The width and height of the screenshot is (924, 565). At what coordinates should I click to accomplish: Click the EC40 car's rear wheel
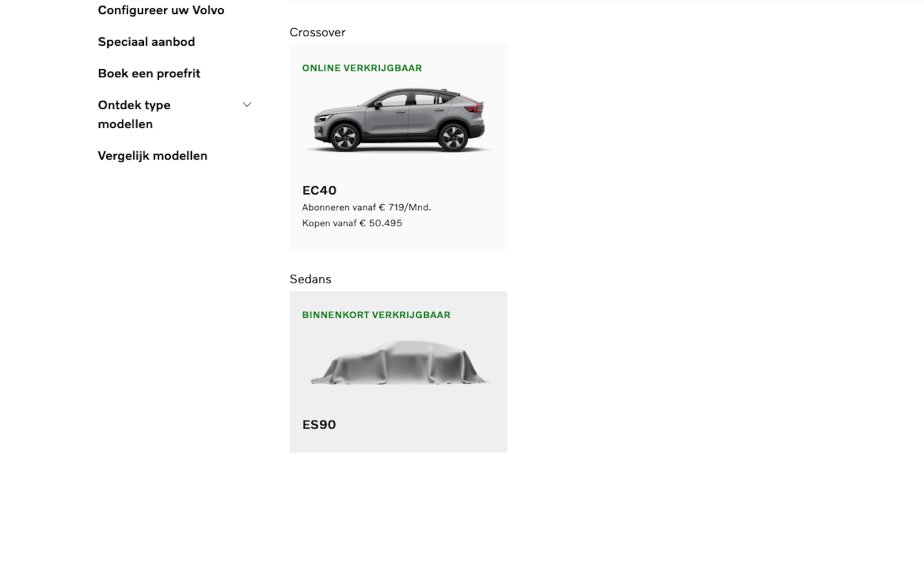point(453,137)
